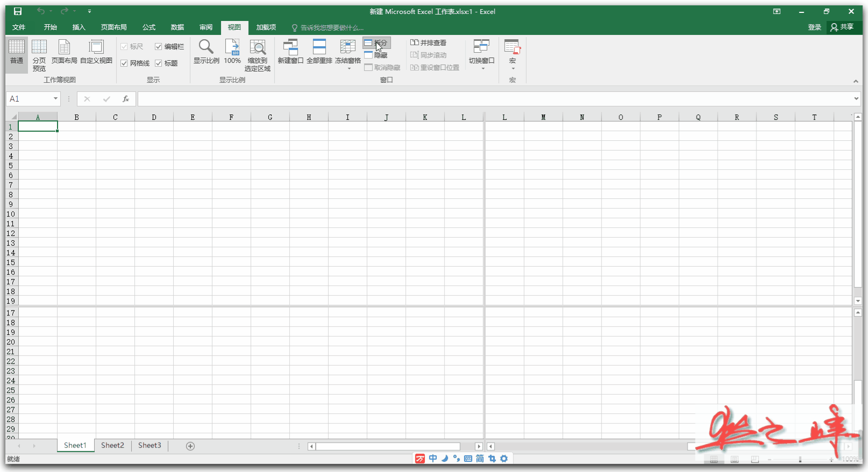Undo the last action
The height and width of the screenshot is (472, 868).
[x=41, y=11]
